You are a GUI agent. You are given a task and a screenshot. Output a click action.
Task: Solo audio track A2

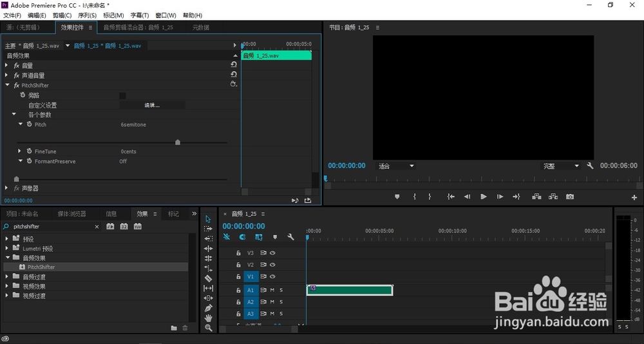[281, 301]
